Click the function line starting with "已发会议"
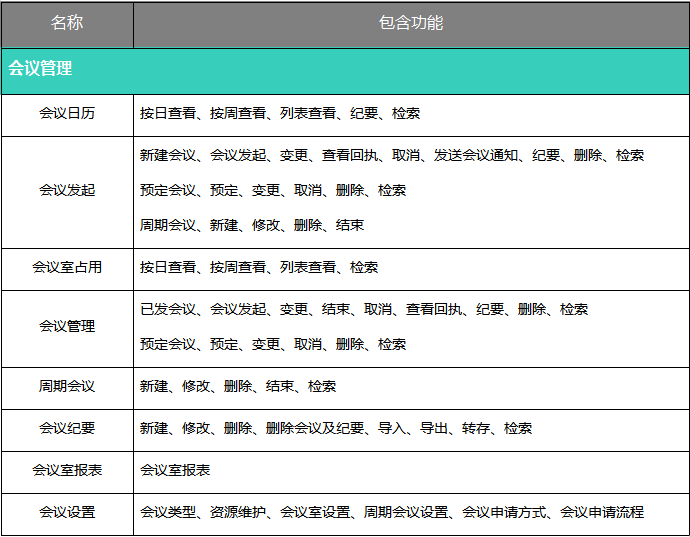 [x=364, y=310]
